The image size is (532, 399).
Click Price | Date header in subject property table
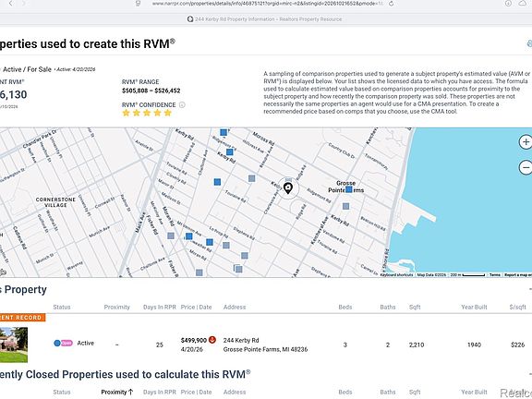[196, 307]
